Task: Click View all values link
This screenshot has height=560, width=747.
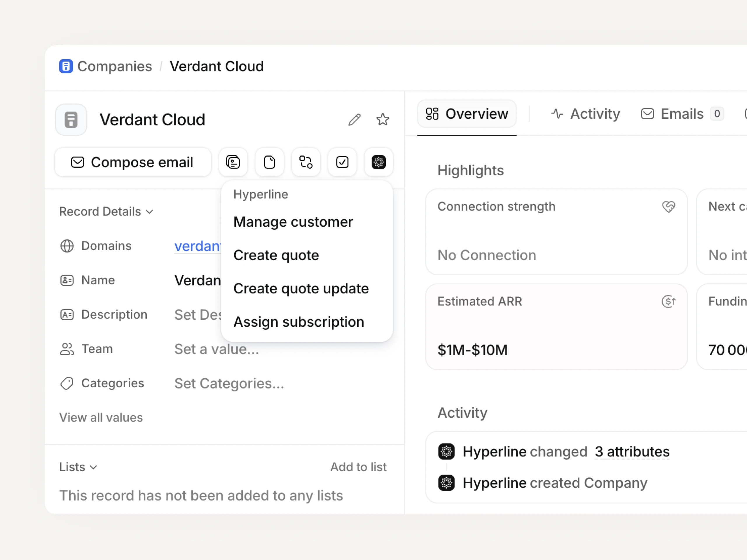Action: pyautogui.click(x=101, y=418)
